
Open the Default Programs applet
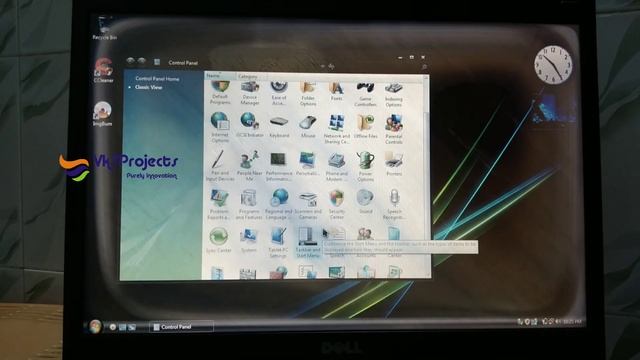220,93
